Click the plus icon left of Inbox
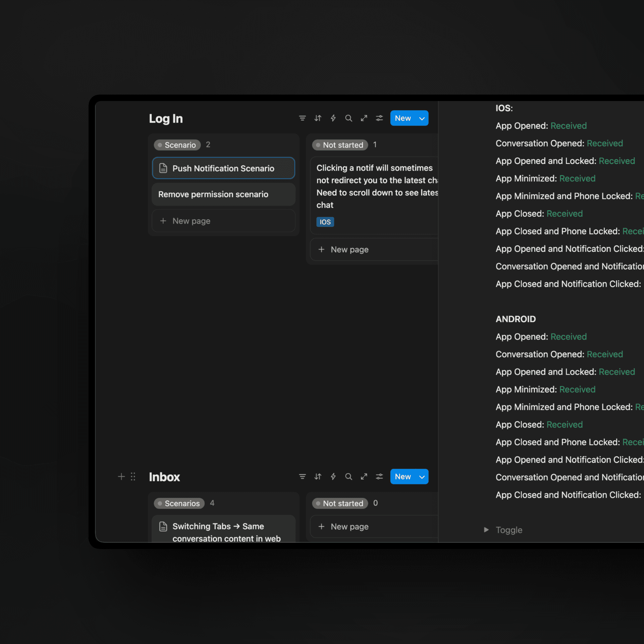This screenshot has height=644, width=644. click(121, 477)
